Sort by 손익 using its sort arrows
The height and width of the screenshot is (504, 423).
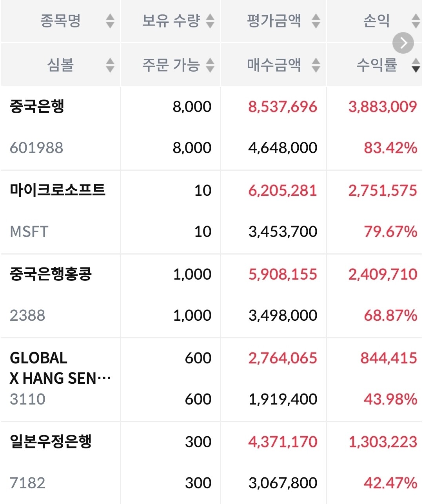coord(416,21)
